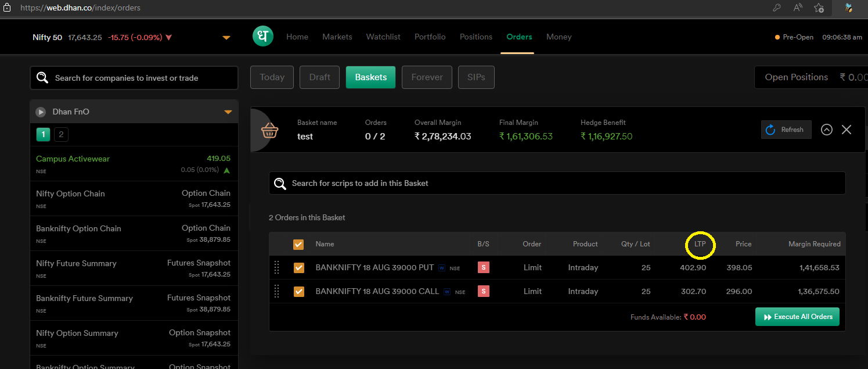Open Campus Activewear in the watchlist

click(x=134, y=164)
